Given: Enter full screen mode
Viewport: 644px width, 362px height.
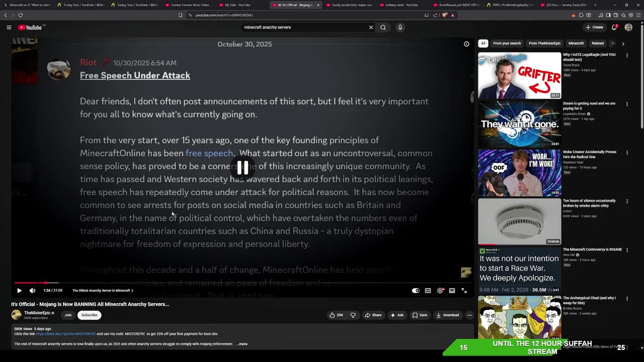Looking at the screenshot, I should point(464,291).
